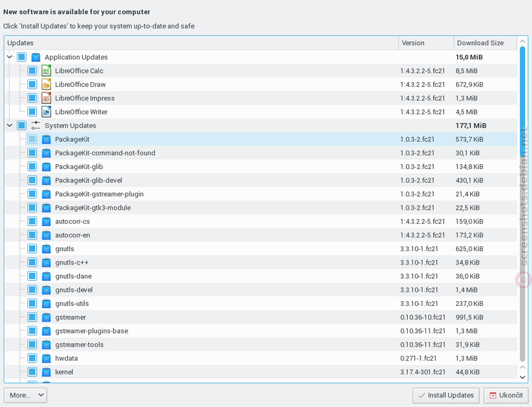The image size is (532, 407).
Task: Select the autocorr-en package name
Action: 73,235
